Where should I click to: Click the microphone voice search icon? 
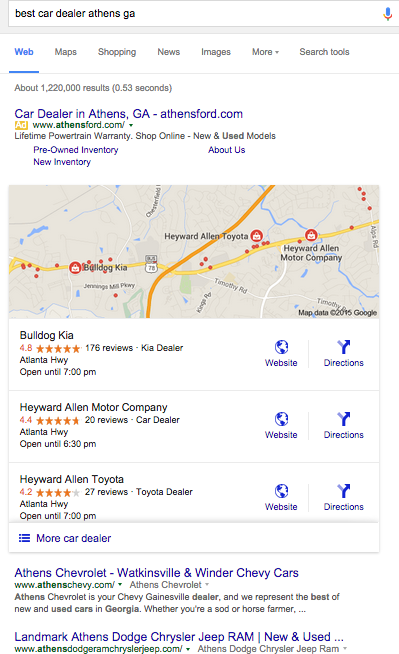387,14
